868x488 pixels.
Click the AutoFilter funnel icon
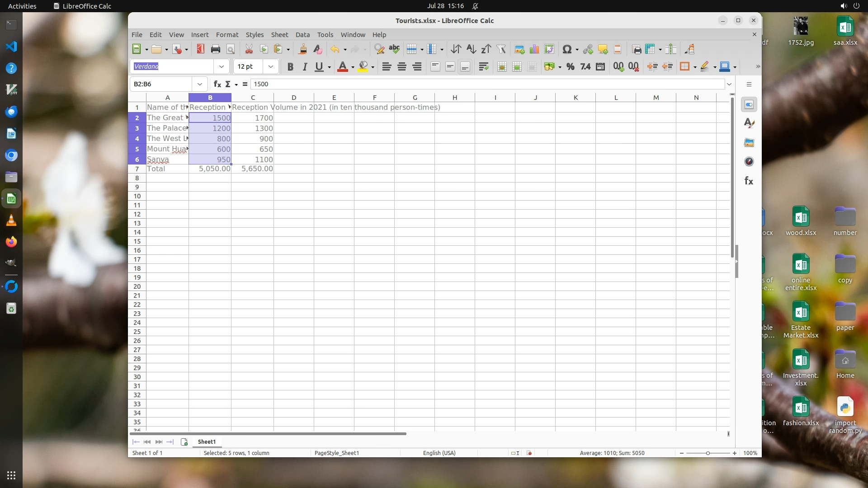tap(501, 49)
